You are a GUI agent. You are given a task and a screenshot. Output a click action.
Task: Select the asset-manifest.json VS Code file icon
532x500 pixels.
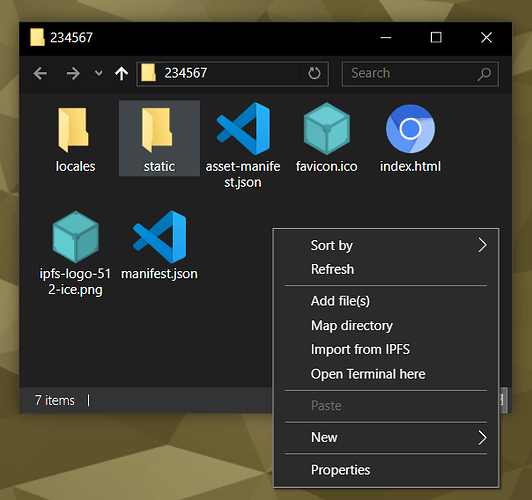click(x=243, y=129)
